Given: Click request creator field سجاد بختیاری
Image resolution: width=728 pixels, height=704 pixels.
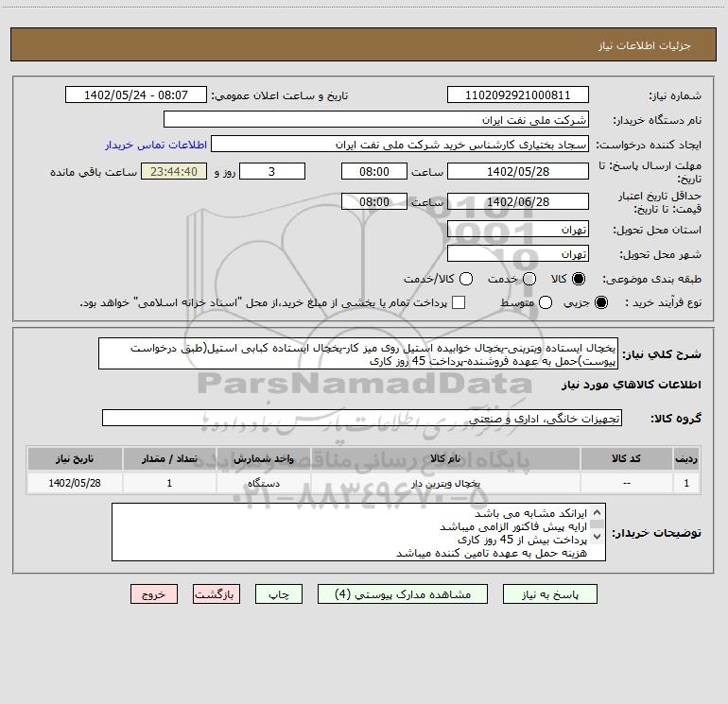Looking at the screenshot, I should click(x=400, y=145).
